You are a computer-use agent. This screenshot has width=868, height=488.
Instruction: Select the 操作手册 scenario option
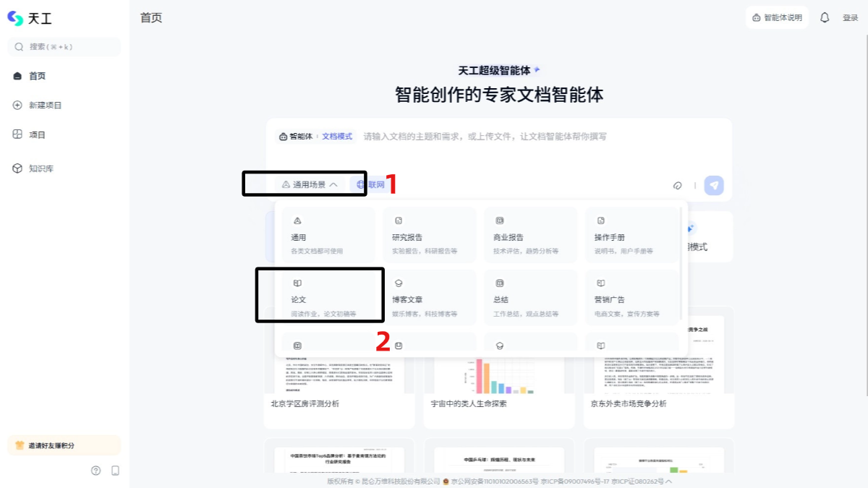point(632,235)
